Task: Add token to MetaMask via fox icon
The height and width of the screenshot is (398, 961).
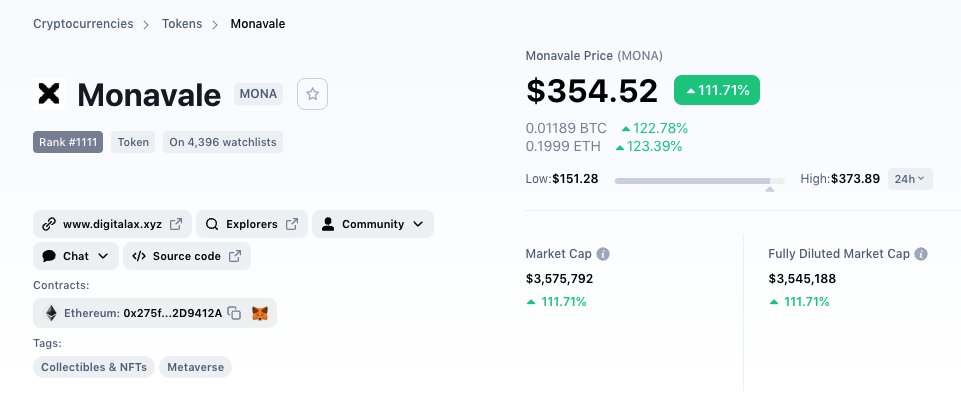Action: 260,313
